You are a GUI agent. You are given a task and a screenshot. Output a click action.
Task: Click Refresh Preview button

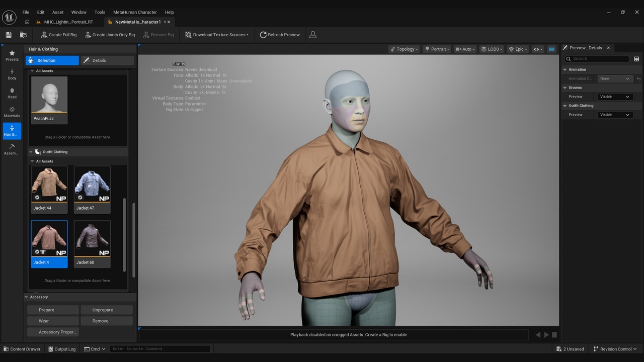[x=280, y=35]
